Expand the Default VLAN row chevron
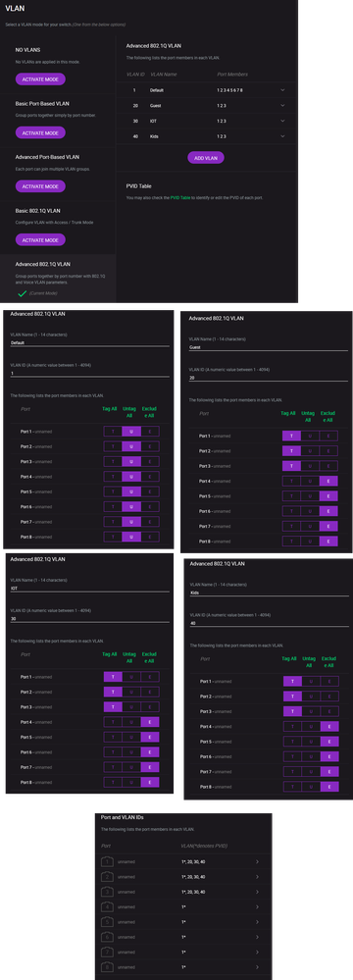This screenshot has width=353, height=980. [x=283, y=90]
